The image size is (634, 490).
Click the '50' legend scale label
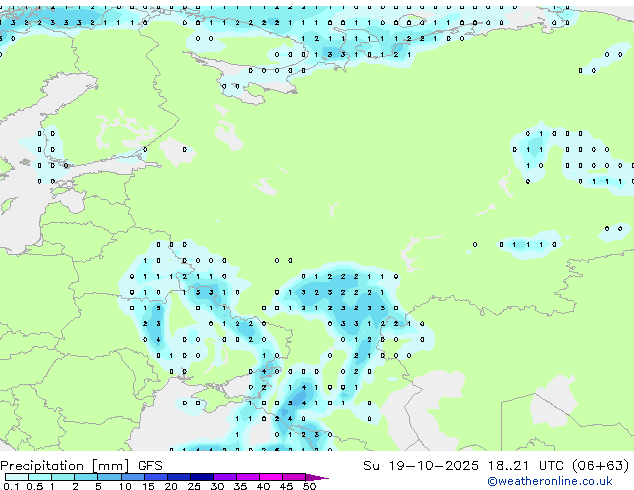click(309, 486)
